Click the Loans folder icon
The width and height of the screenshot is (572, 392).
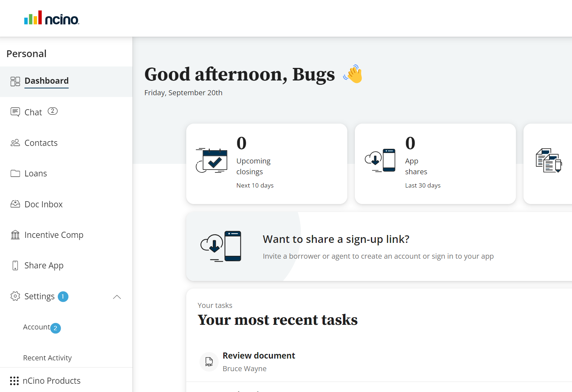click(x=15, y=174)
